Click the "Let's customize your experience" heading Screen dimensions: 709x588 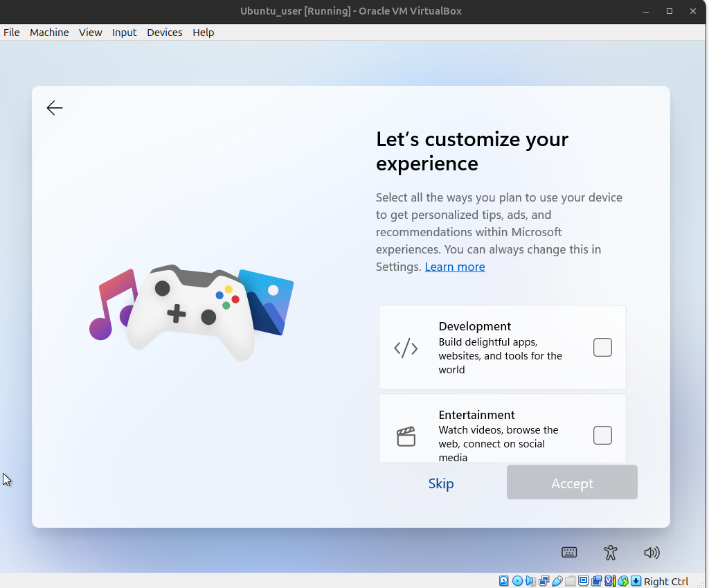[472, 151]
